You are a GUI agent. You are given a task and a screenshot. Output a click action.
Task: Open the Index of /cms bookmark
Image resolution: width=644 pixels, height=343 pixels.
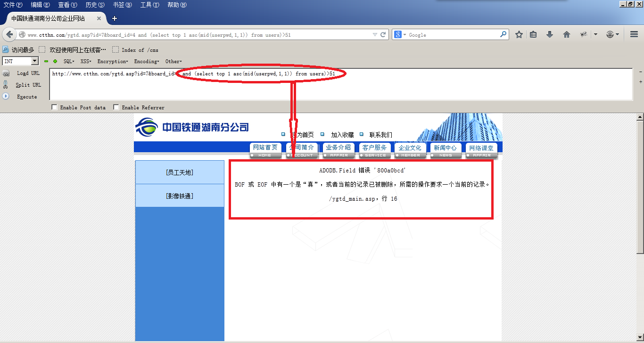pos(136,49)
